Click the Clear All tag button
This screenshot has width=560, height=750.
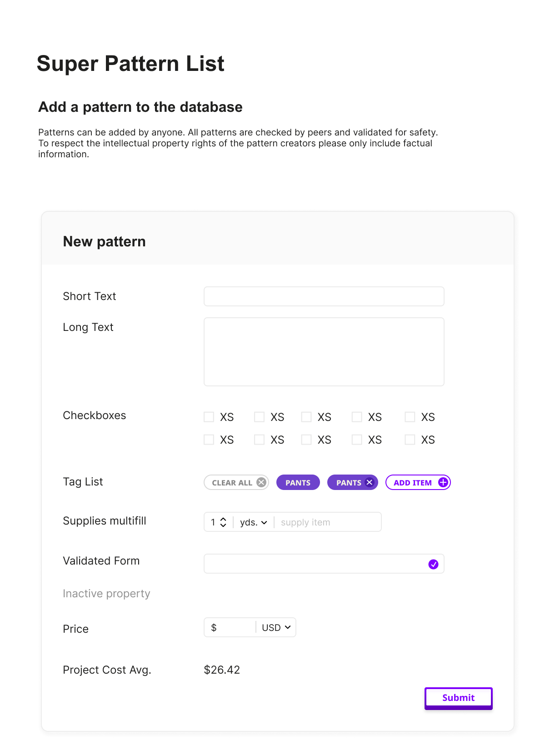[x=232, y=483]
